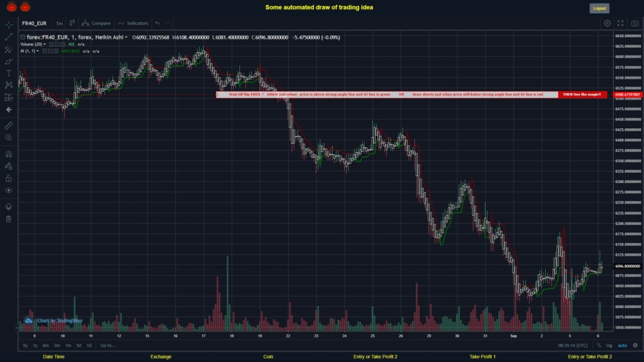The image size is (644, 362).
Task: Toggle fullscreen mode icon
Action: tap(621, 23)
